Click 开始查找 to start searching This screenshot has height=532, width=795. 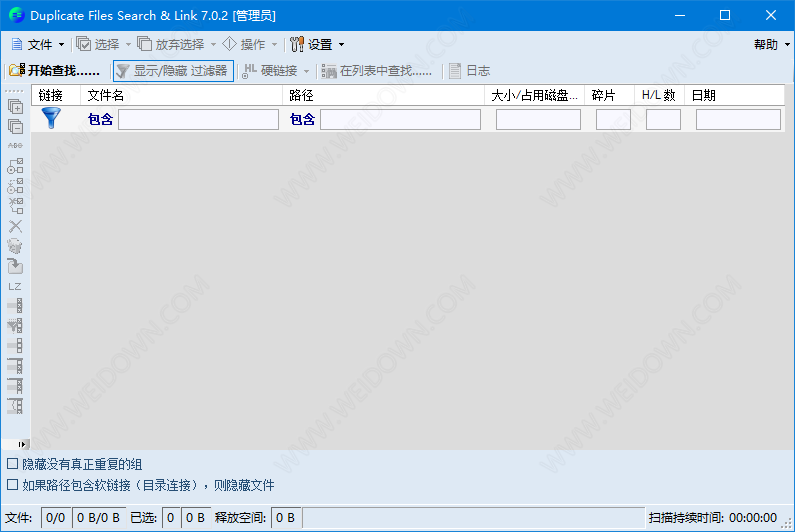click(55, 71)
